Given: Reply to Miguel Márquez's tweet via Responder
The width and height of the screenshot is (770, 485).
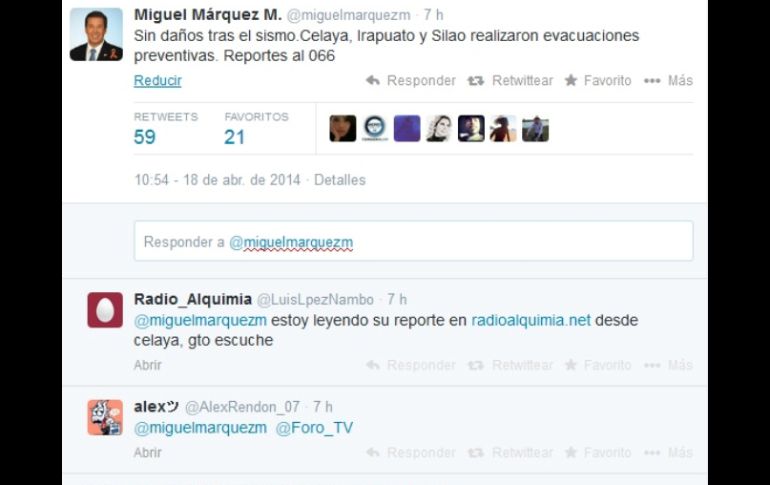Looking at the screenshot, I should pyautogui.click(x=411, y=81).
